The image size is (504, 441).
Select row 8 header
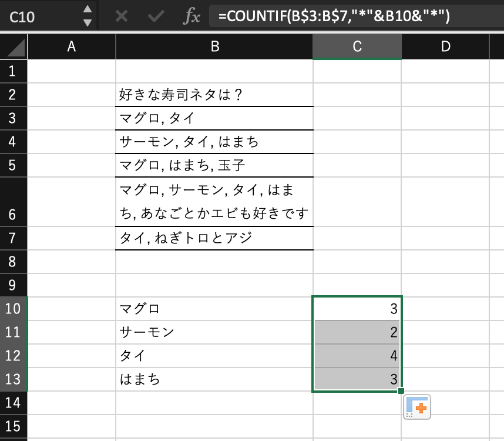(x=14, y=262)
